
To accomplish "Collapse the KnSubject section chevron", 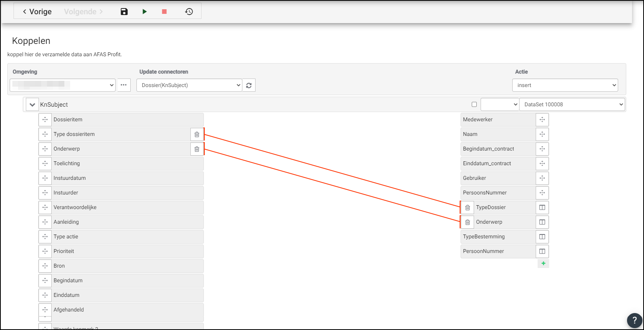I will pyautogui.click(x=32, y=105).
